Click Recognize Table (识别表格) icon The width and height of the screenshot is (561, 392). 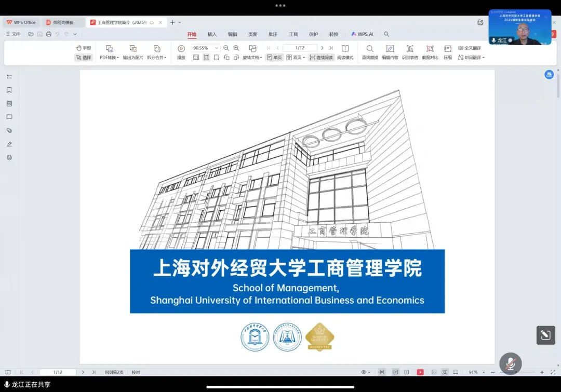coord(410,48)
